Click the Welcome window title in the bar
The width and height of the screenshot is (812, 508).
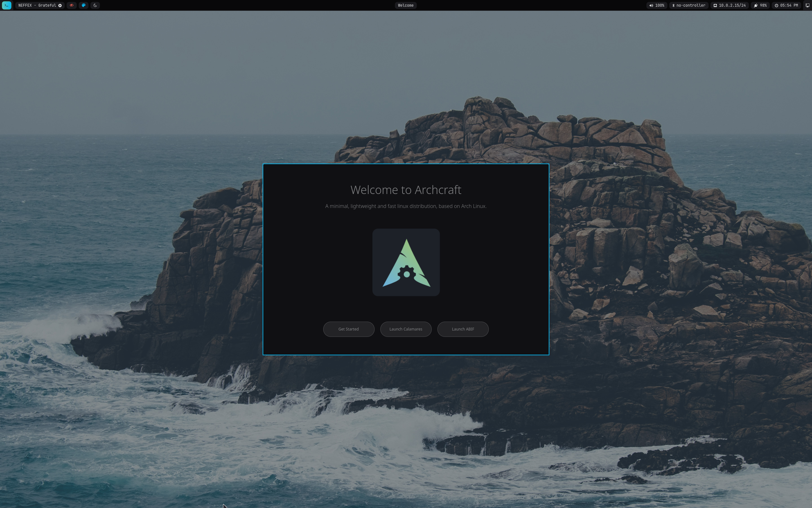point(406,5)
